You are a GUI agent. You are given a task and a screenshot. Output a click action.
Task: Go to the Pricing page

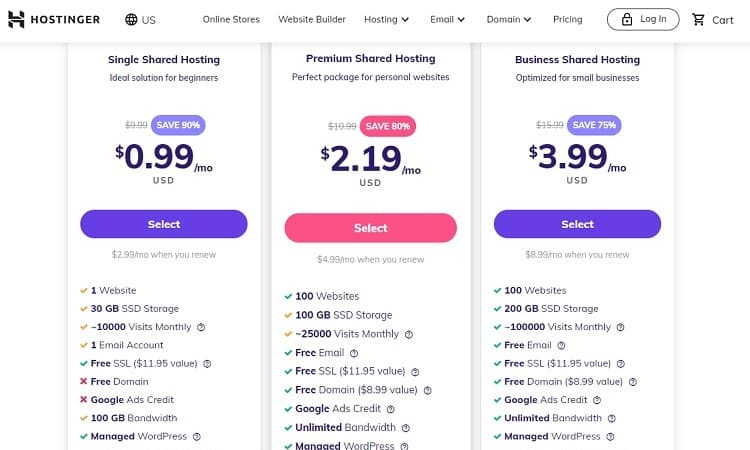(x=568, y=20)
